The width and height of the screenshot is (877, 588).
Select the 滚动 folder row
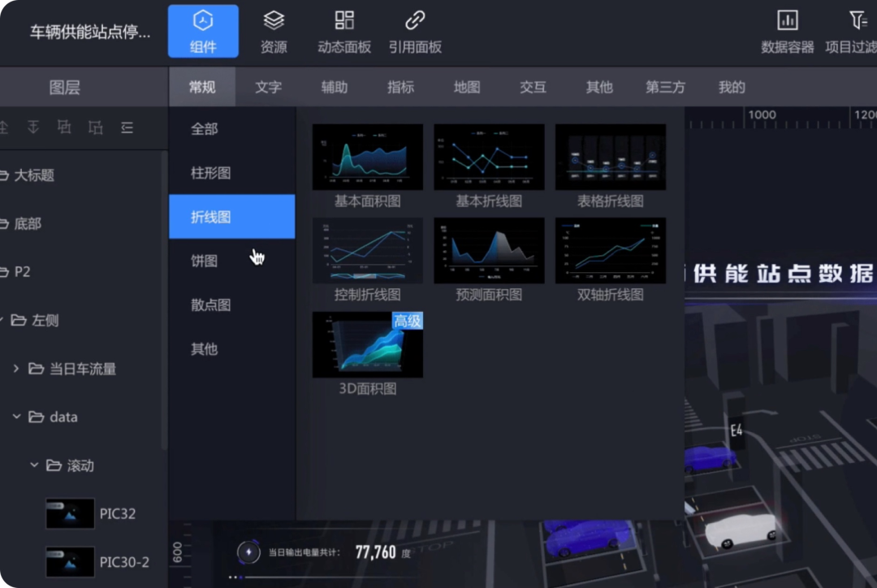point(82,465)
